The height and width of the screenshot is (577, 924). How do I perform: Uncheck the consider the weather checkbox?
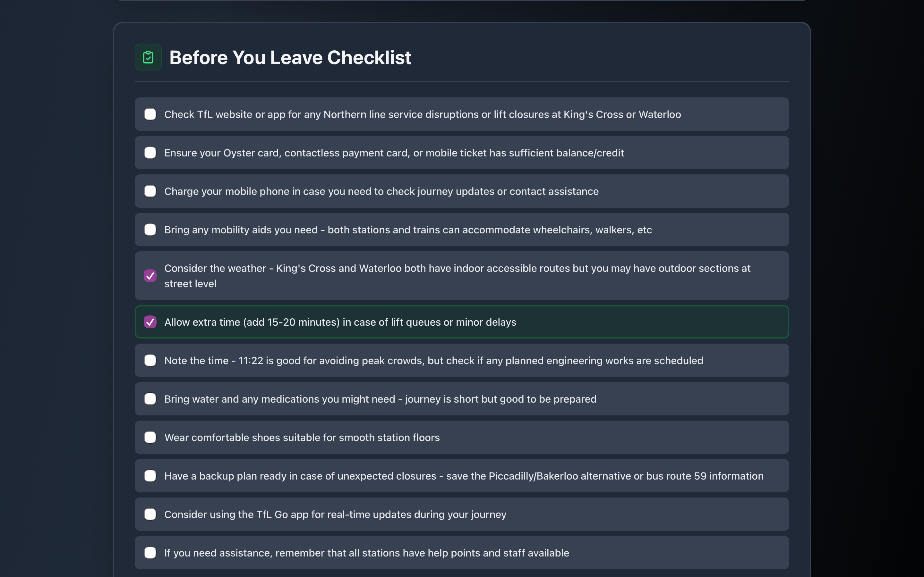(150, 276)
